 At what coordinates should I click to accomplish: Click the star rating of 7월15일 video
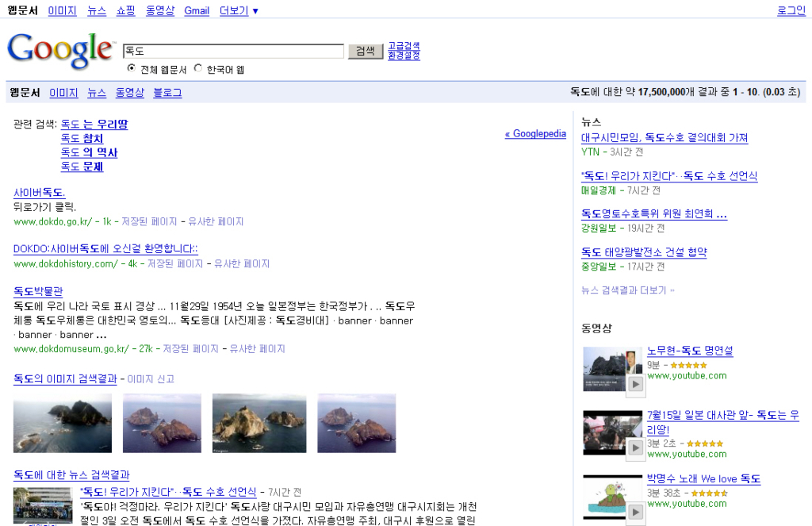pyautogui.click(x=705, y=443)
